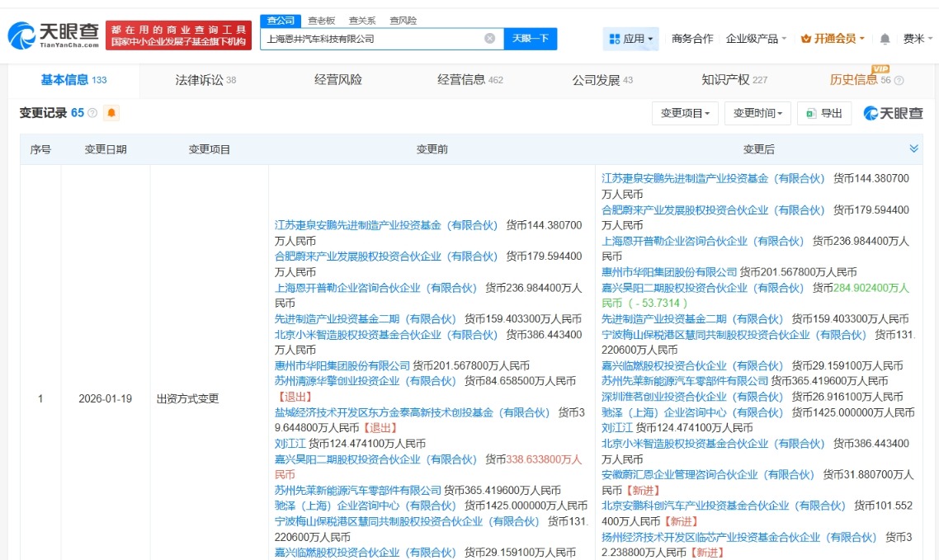Open the 变更时间 filter dropdown
The height and width of the screenshot is (560, 939).
tap(757, 113)
